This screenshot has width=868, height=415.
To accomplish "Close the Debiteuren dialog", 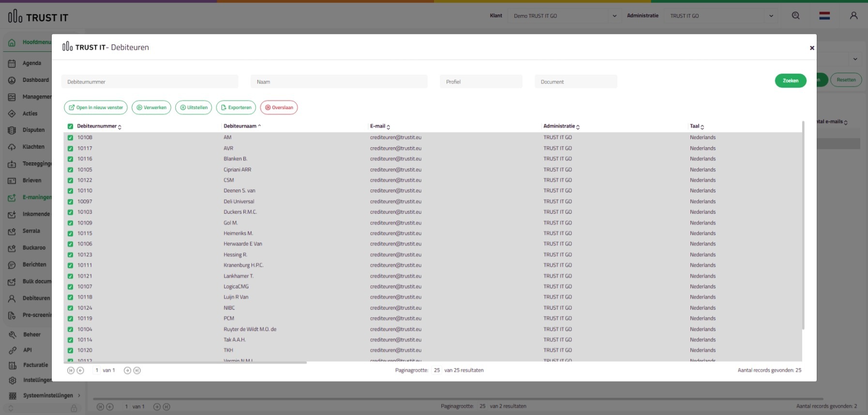I will click(x=812, y=48).
